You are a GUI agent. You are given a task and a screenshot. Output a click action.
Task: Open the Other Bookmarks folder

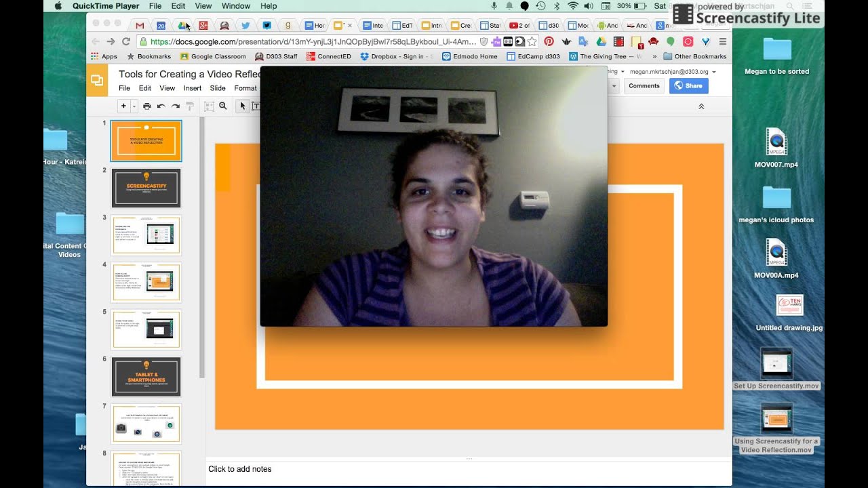pos(695,56)
